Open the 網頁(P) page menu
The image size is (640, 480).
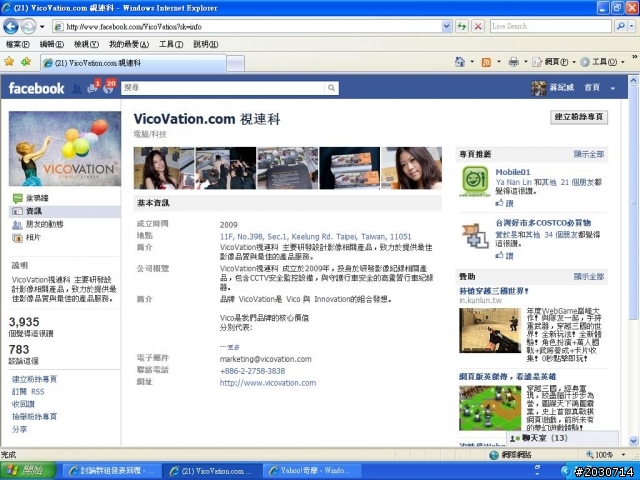554,62
